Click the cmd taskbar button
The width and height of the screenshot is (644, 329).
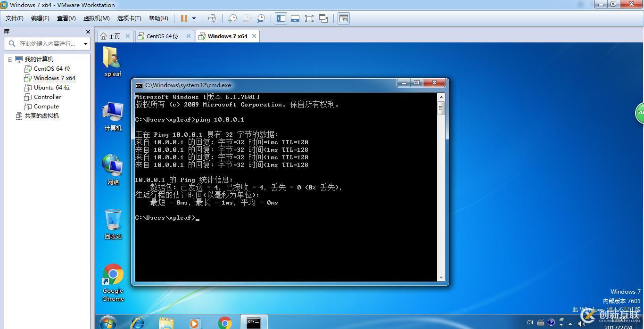(254, 322)
